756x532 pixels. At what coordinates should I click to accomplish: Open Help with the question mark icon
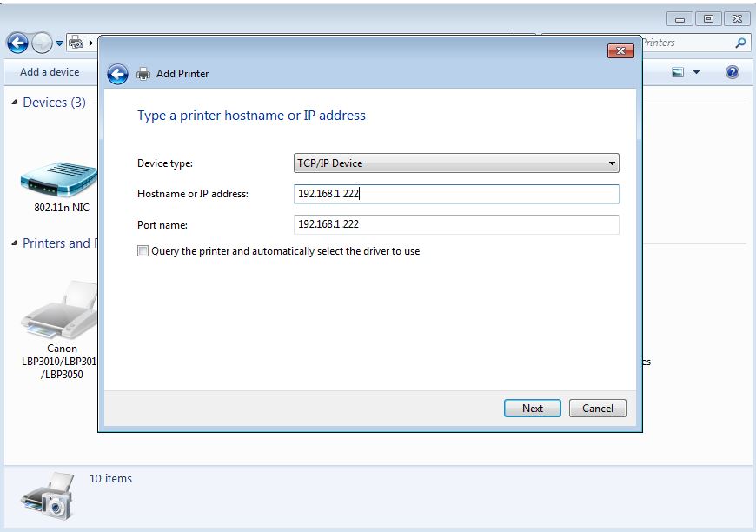732,72
